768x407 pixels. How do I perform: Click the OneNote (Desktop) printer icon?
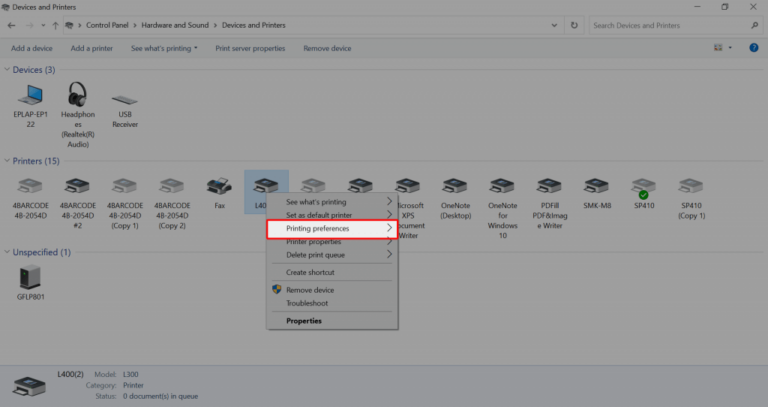click(455, 187)
